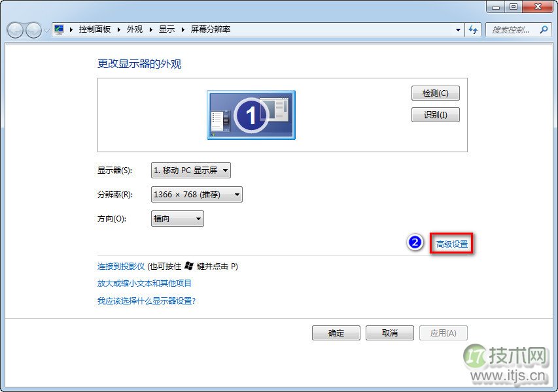Click the 识别(I) button

point(435,115)
